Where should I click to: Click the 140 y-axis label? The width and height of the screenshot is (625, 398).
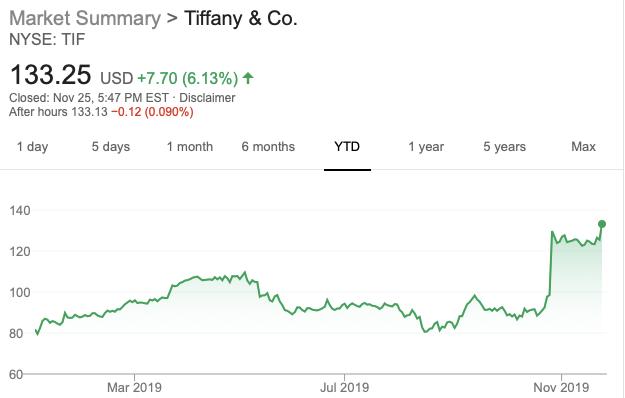pos(20,210)
